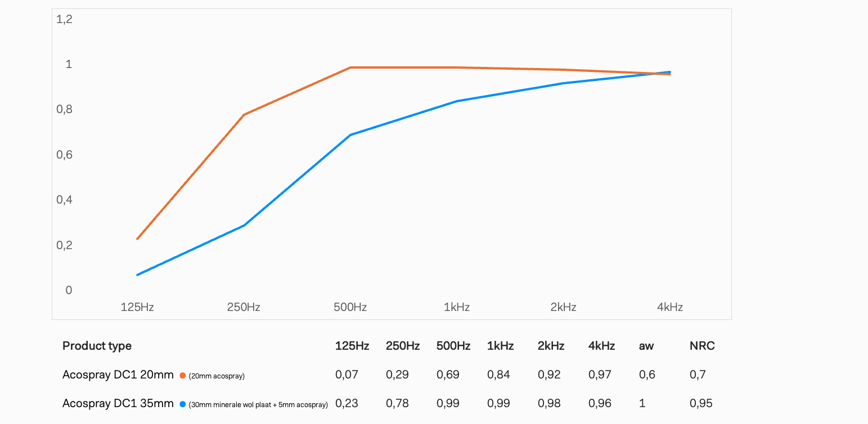Screen dimensions: 868x424
Task: Click the NRC value 0,95 in table
Action: (x=701, y=404)
